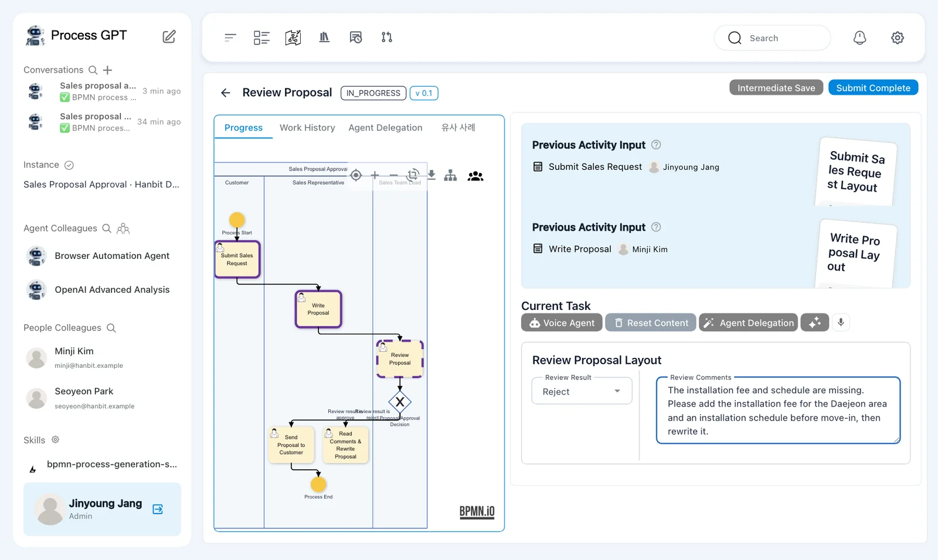Click the AI sparkle generate button
The height and width of the screenshot is (560, 938).
pos(815,323)
